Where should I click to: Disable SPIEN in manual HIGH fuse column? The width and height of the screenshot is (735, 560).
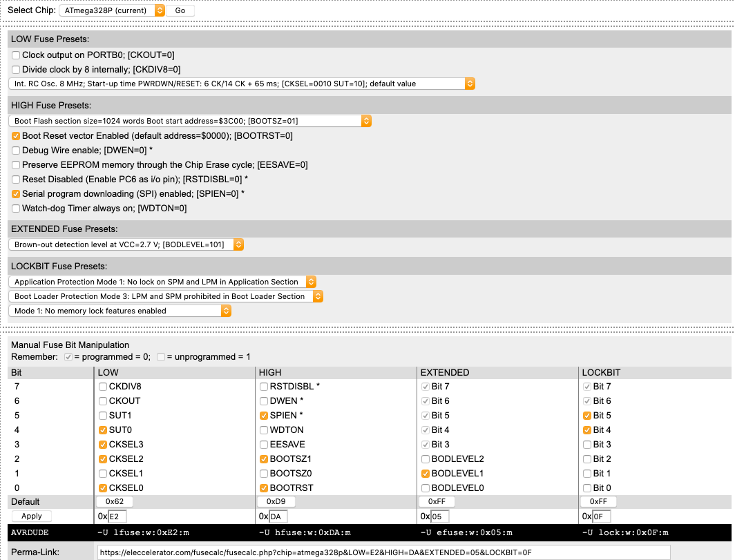point(263,415)
